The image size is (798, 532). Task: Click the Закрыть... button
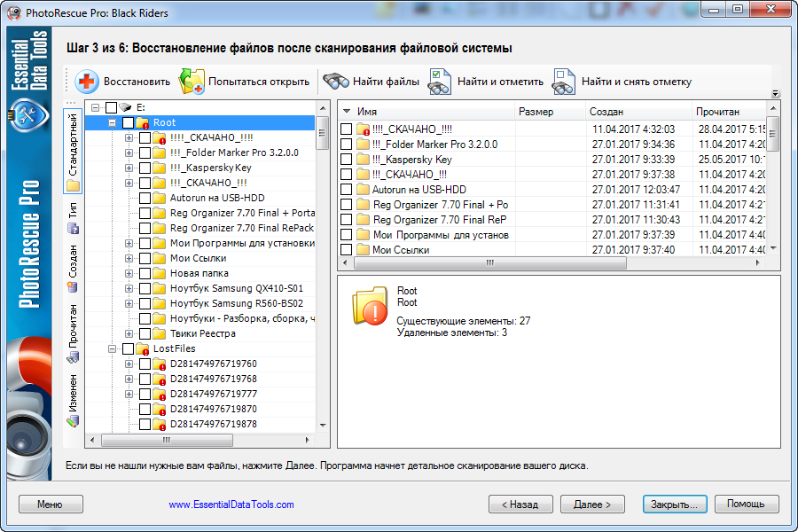tap(675, 505)
